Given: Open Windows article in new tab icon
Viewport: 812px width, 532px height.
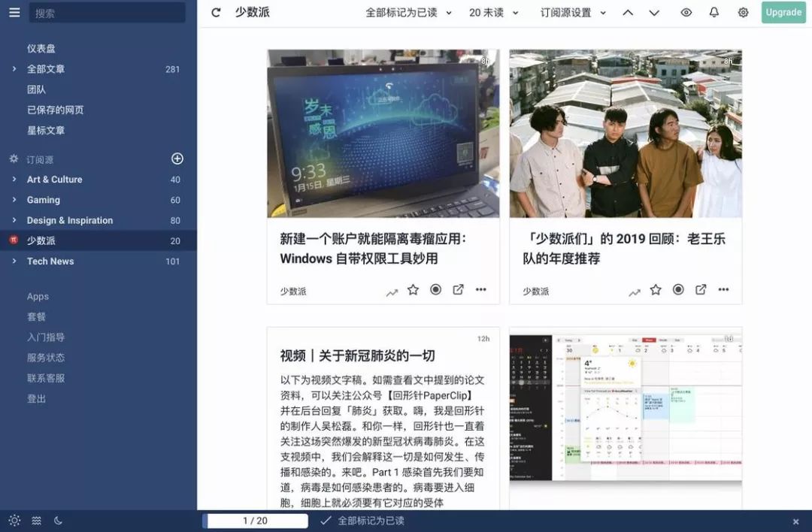Looking at the screenshot, I should 459,290.
